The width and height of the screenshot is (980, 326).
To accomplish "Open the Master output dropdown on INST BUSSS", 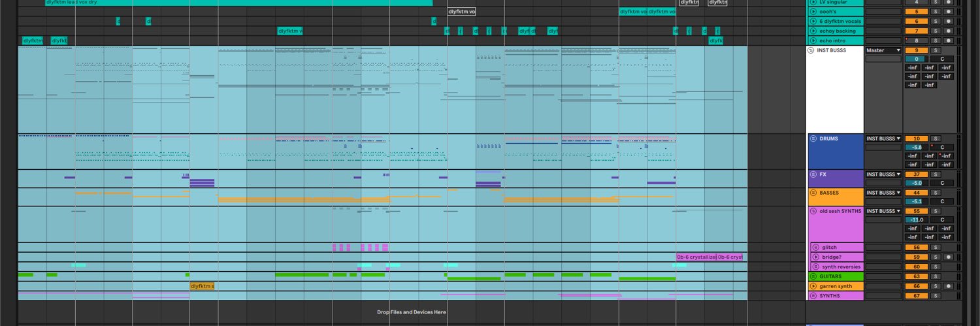I will coord(883,50).
